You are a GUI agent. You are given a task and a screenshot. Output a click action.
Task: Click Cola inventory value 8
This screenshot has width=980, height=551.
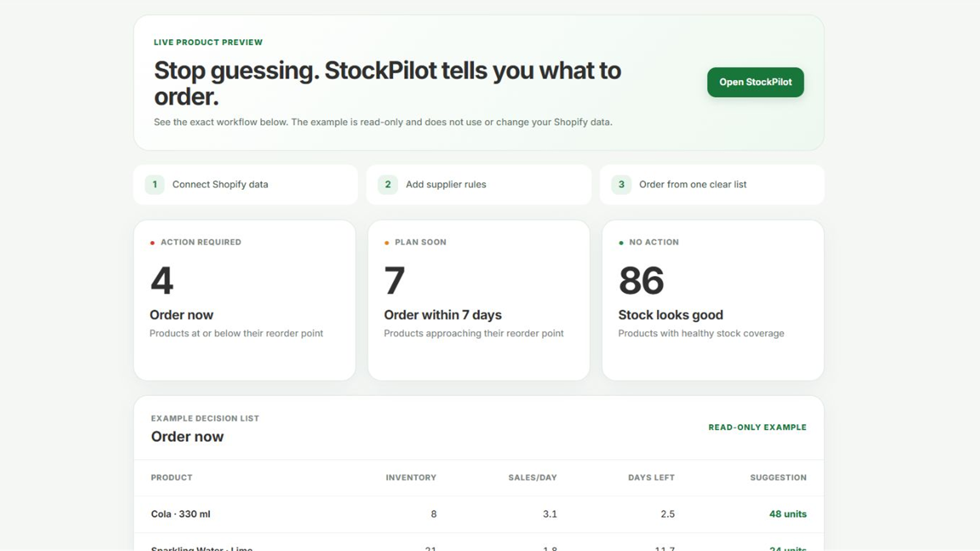coord(434,514)
